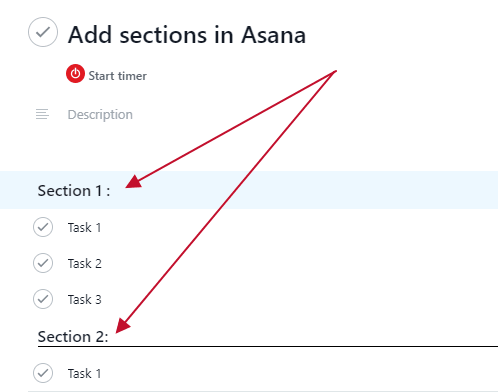Edit the 'Add sections in Asana' title
Viewport: 498px width, 392px height.
pos(187,35)
